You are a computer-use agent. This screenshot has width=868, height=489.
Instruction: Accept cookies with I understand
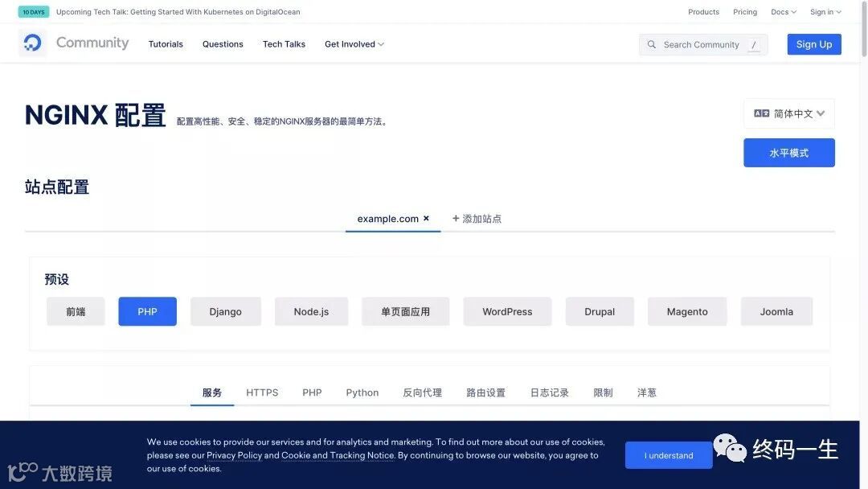(669, 455)
